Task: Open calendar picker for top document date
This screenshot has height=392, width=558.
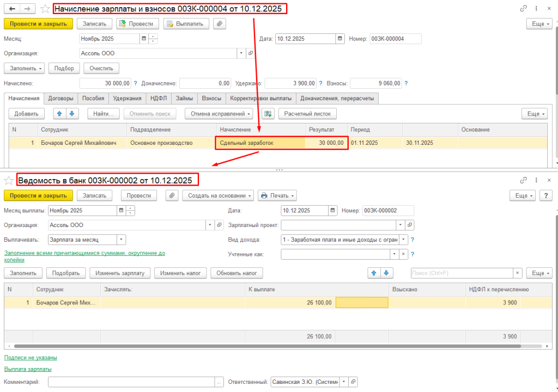Action: (x=341, y=39)
